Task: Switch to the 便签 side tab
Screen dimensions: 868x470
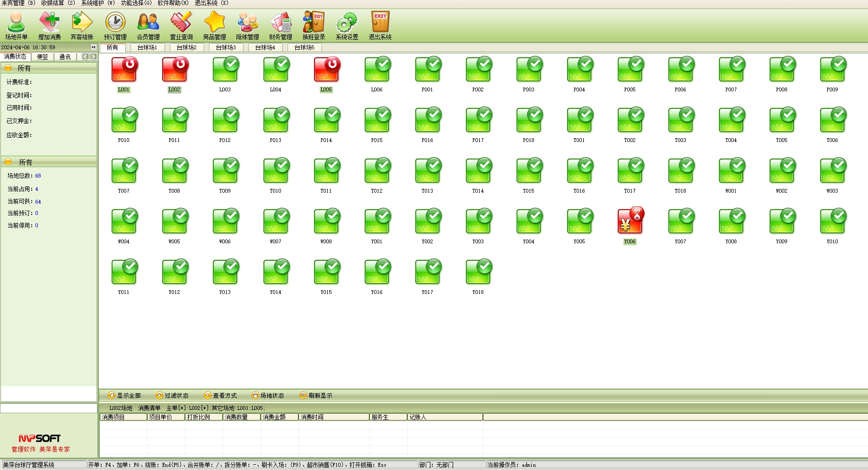Action: pos(43,57)
